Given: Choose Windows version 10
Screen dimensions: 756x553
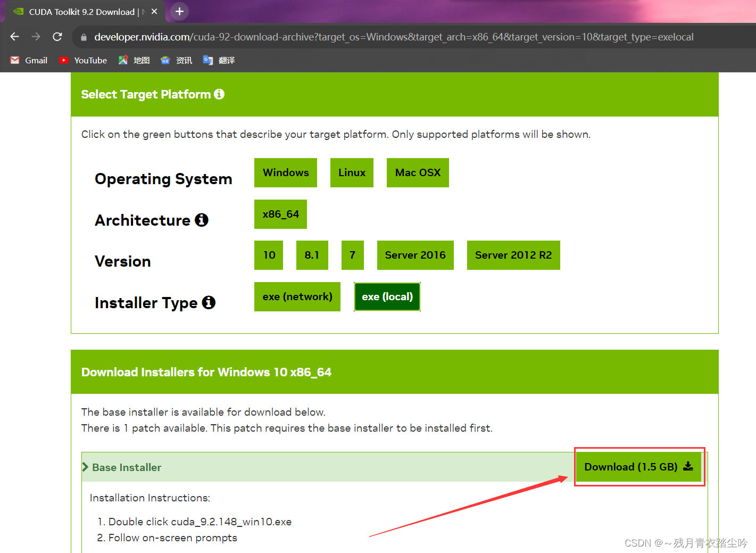Looking at the screenshot, I should (x=269, y=255).
